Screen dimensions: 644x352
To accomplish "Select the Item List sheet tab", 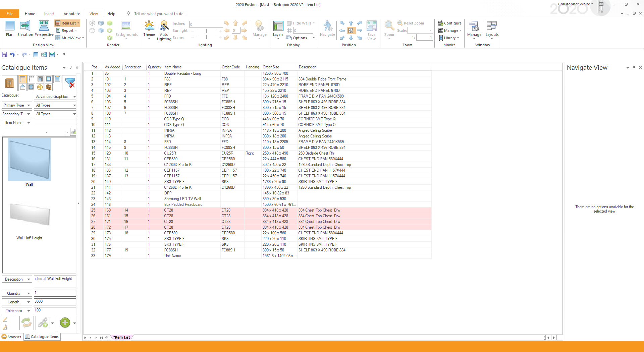I will [x=122, y=338].
